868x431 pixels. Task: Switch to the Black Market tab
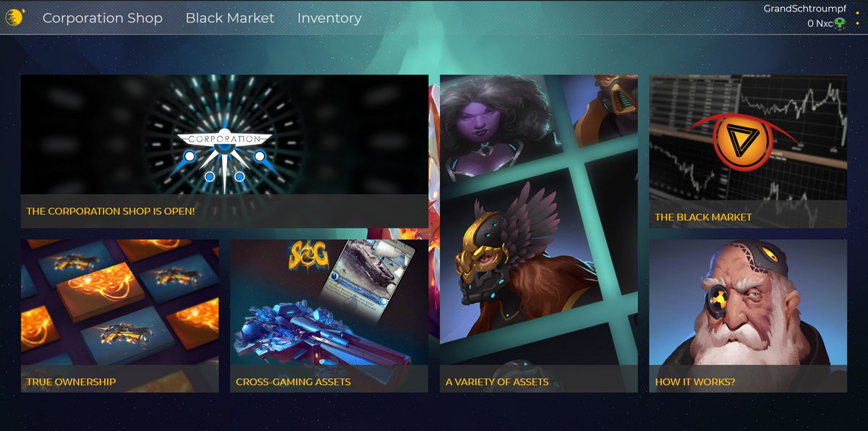[230, 18]
